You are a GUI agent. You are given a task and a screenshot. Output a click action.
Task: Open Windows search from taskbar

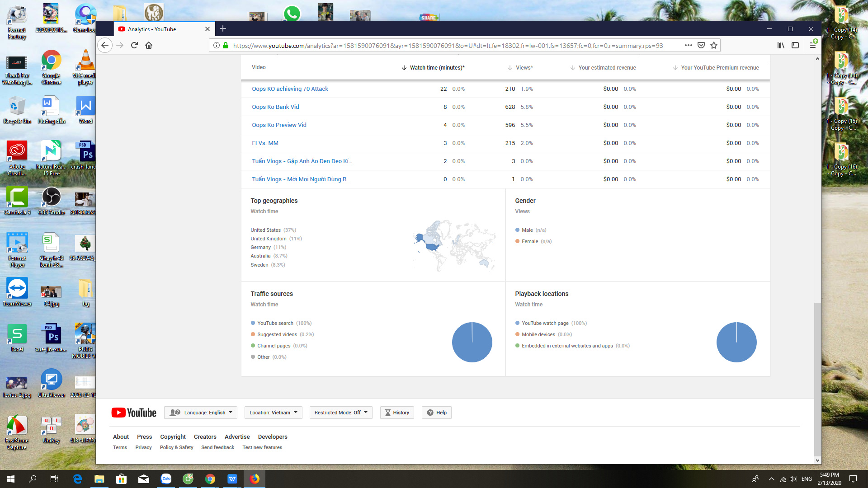pos(33,479)
